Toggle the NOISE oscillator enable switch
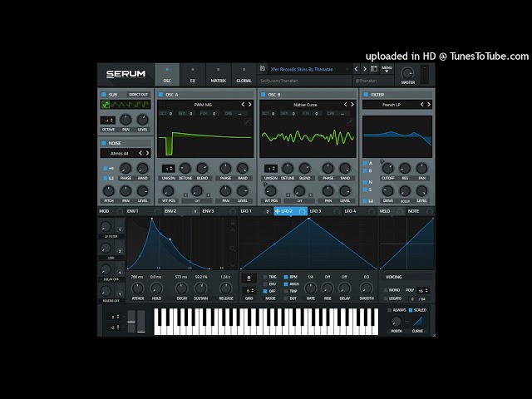532x399 pixels. tap(104, 143)
